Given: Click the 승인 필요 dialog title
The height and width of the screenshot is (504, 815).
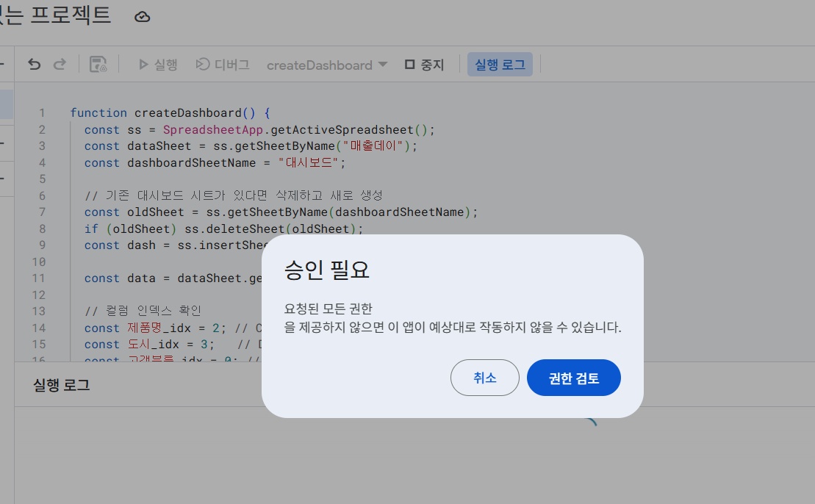Looking at the screenshot, I should [x=326, y=270].
